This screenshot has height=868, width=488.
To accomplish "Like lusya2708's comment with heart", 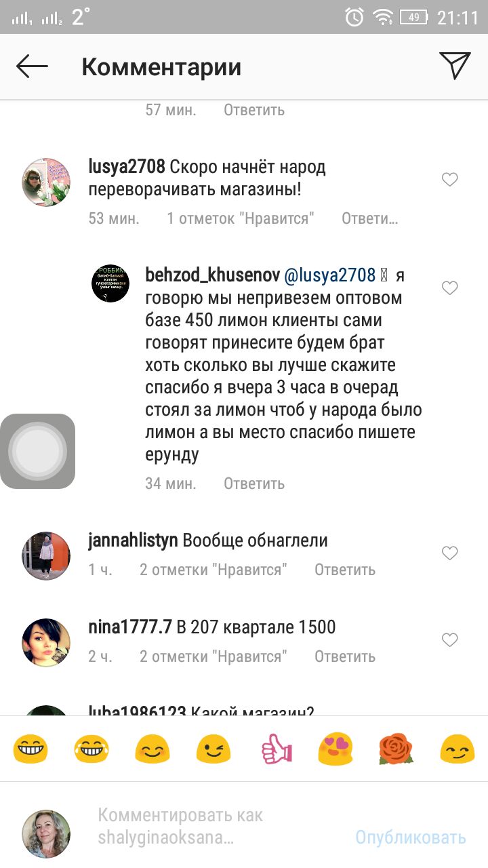I will point(450,180).
